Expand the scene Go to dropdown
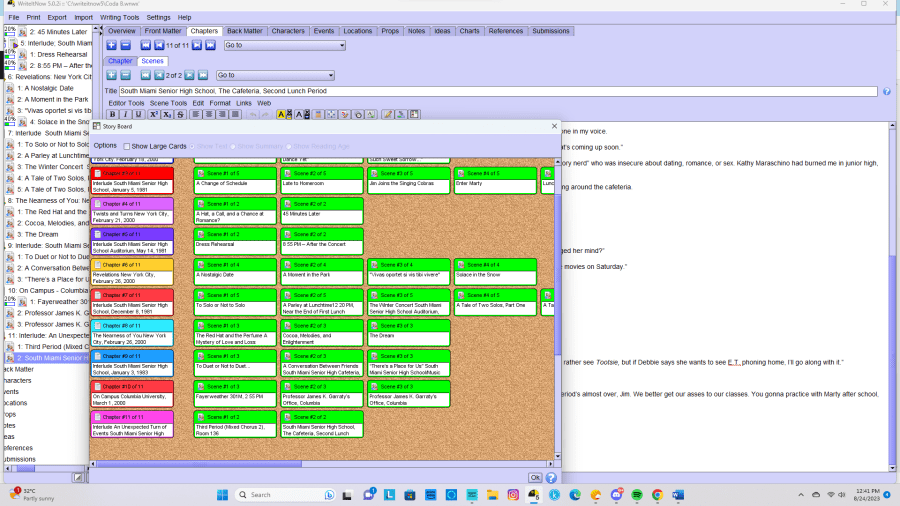900x506 pixels. 275,75
